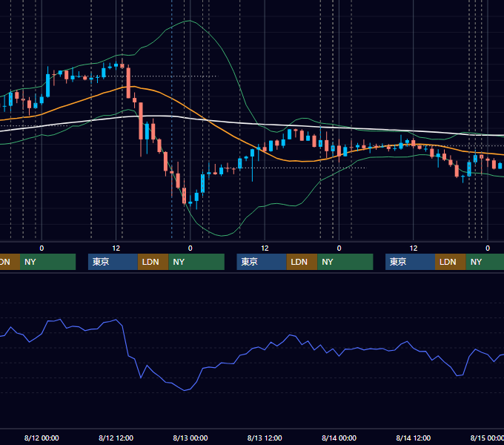Image resolution: width=504 pixels, height=445 pixels.
Task: Select the green upper Bollinger band peak
Action: (x=190, y=21)
